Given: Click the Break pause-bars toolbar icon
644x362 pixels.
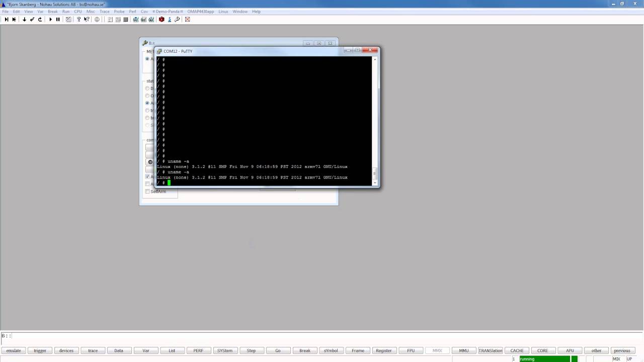Looking at the screenshot, I should (58, 19).
